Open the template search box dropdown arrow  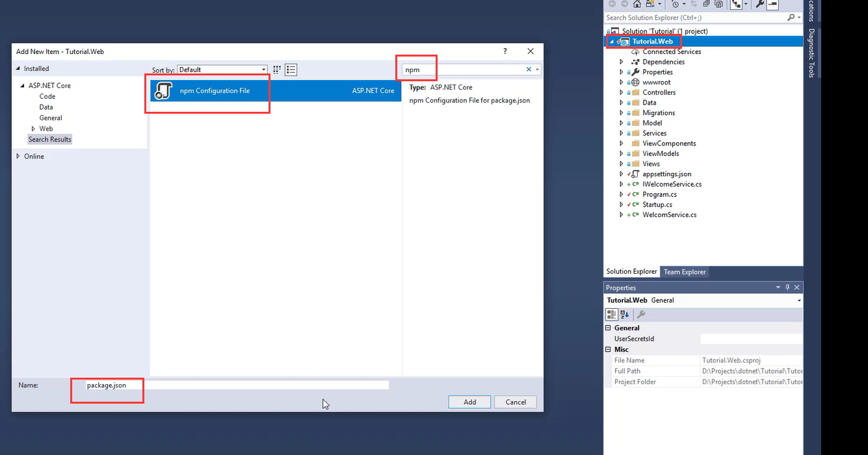pos(537,70)
